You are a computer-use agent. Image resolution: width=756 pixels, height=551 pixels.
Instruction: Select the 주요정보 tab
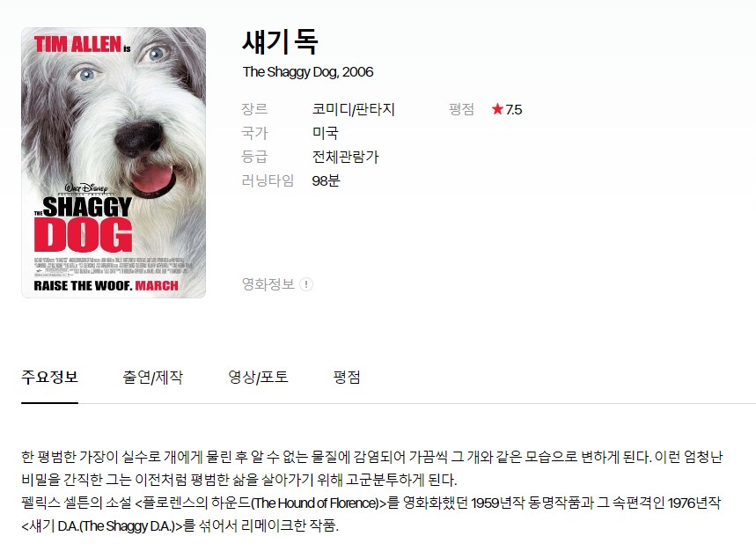tap(49, 377)
